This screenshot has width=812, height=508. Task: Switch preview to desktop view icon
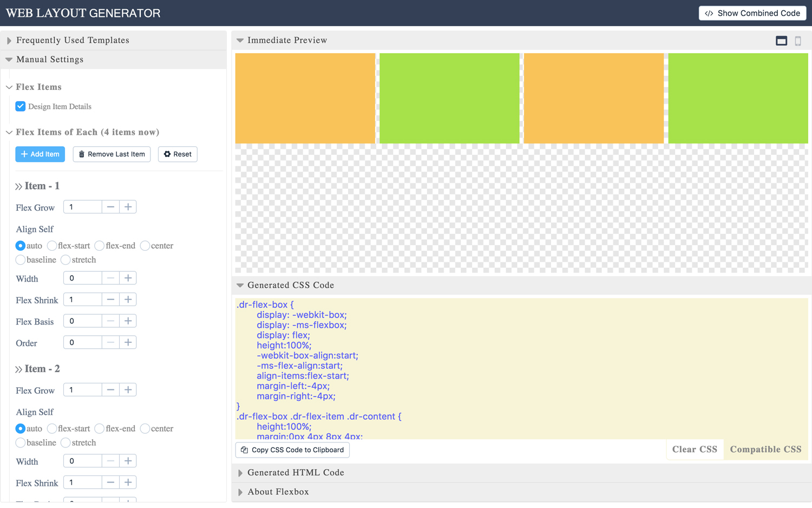(x=781, y=41)
